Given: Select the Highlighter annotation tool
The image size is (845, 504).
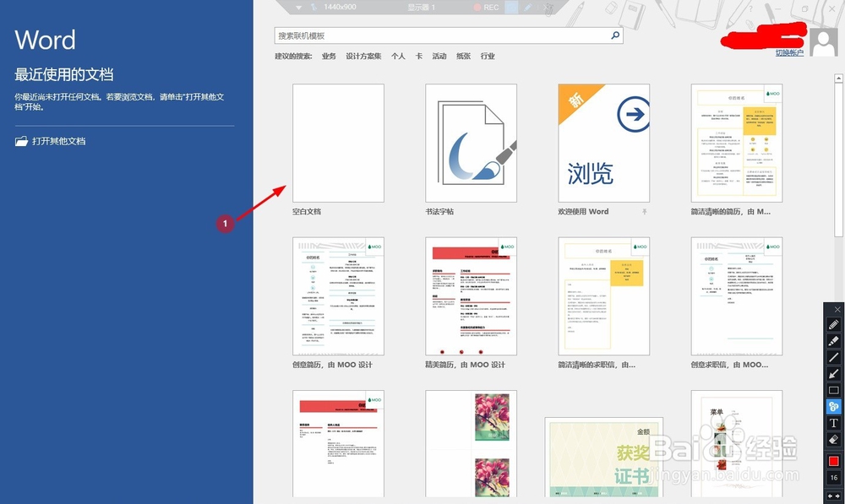Looking at the screenshot, I should [x=834, y=341].
